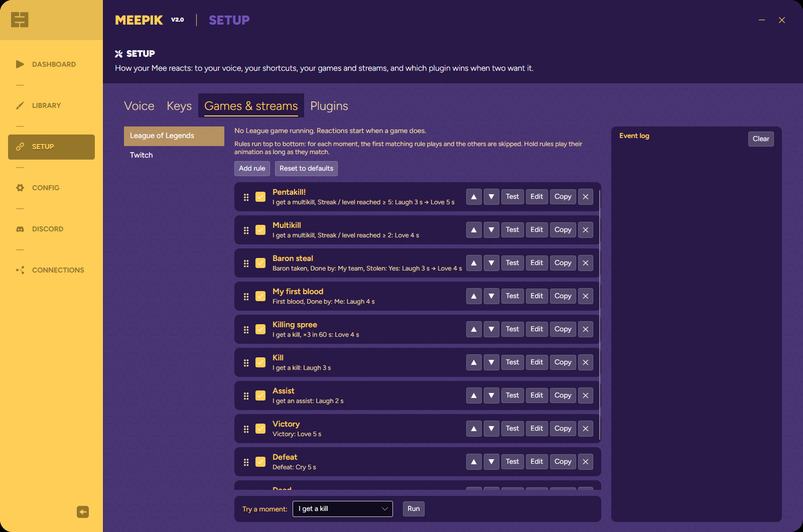
Task: Grab the Assist rule drag handle
Action: pyautogui.click(x=246, y=396)
